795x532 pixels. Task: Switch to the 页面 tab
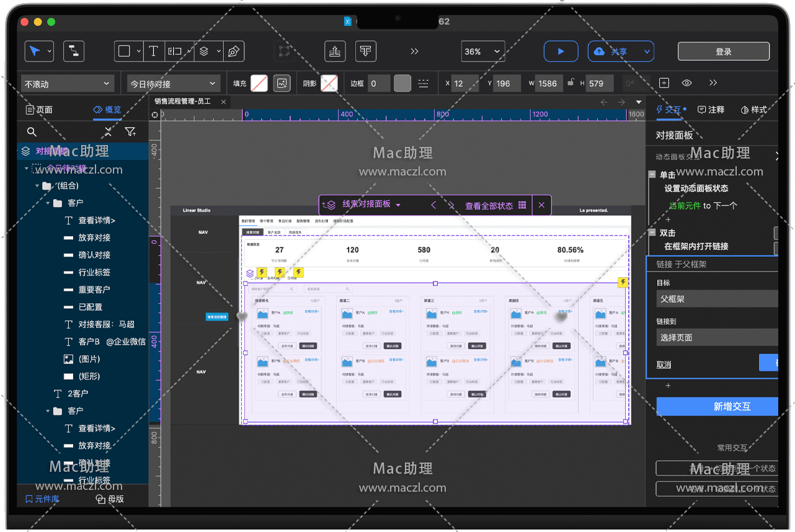[38, 110]
